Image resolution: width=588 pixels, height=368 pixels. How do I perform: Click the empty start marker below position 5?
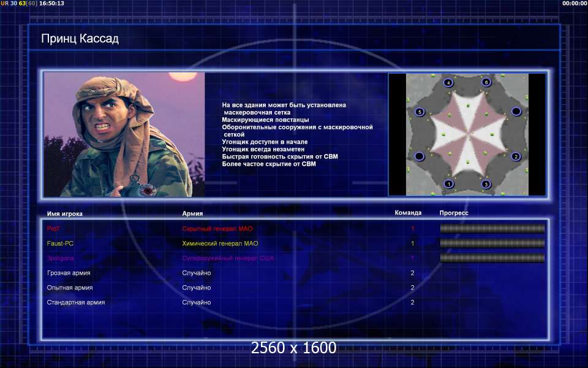(420, 156)
